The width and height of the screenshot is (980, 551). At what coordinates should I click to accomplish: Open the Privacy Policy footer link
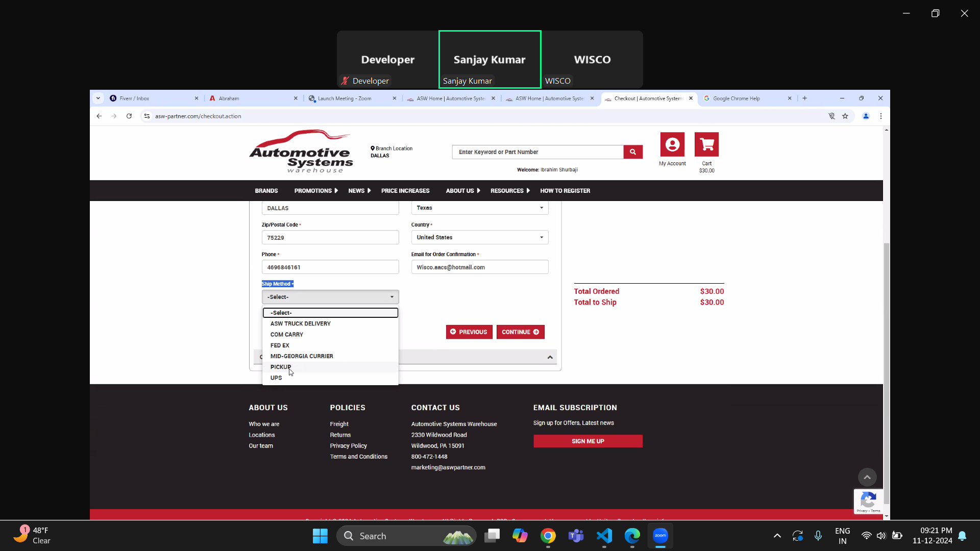click(348, 446)
